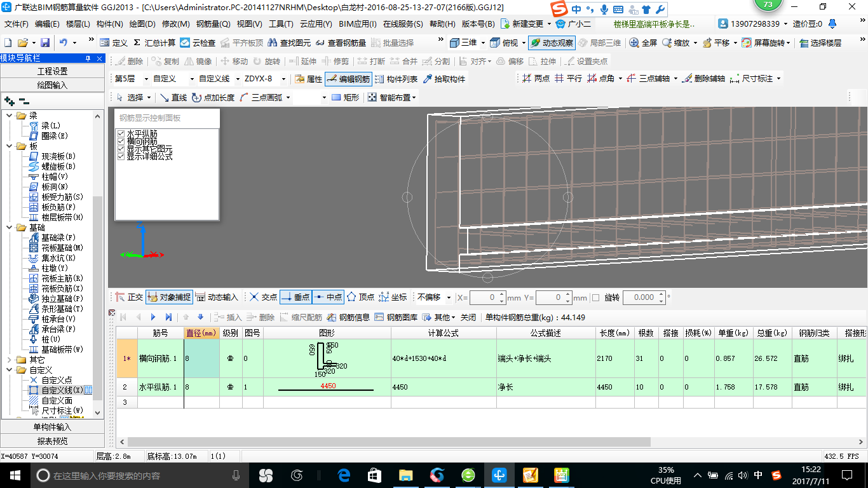
Task: Click the 复制 copy tool
Action: (165, 61)
